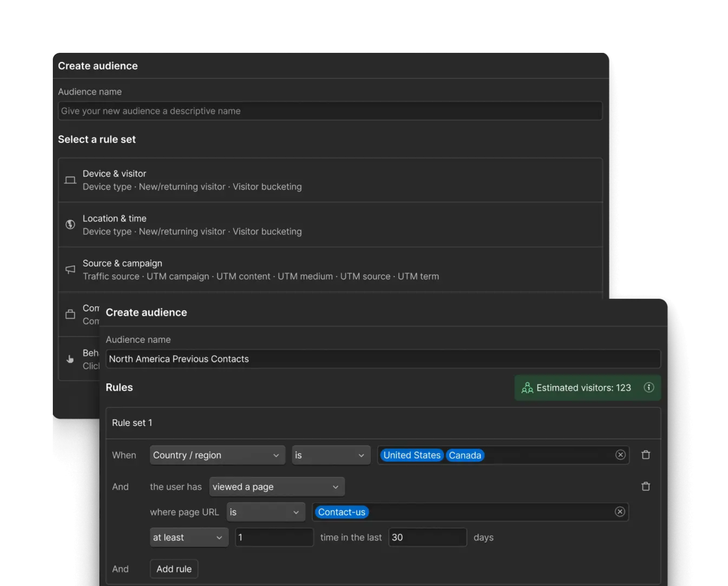The width and height of the screenshot is (728, 586).
Task: Open the at least dropdown
Action: pyautogui.click(x=189, y=537)
